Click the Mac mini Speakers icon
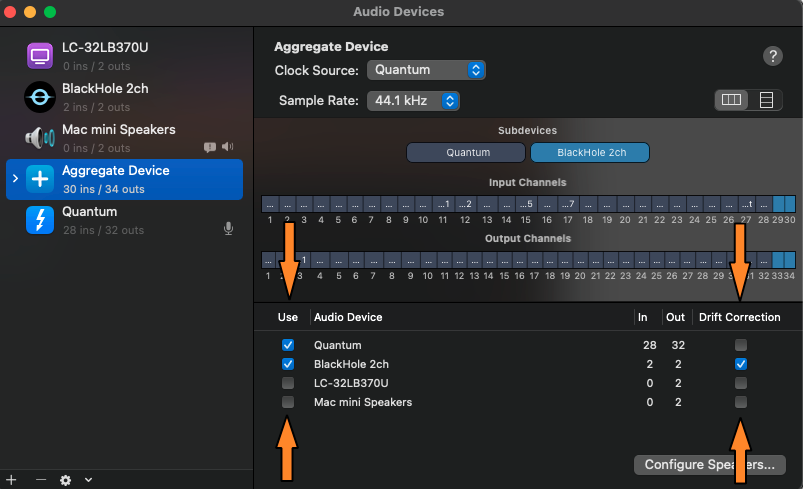 coord(40,138)
